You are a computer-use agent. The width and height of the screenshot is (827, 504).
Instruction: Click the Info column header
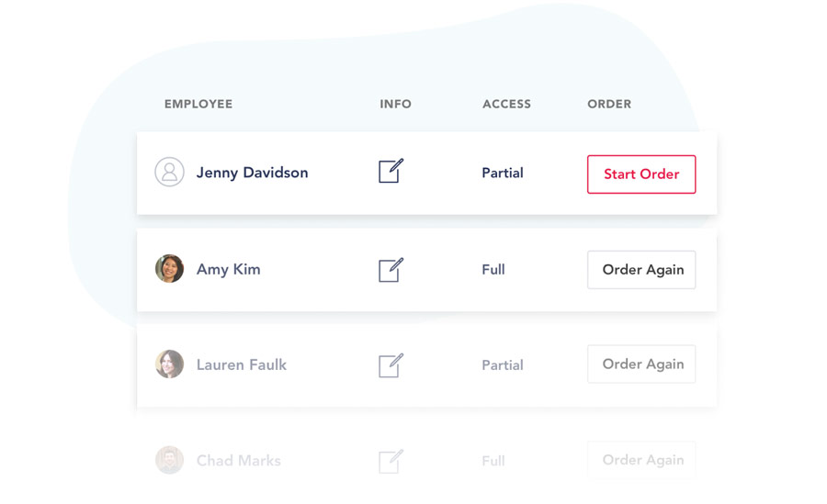(395, 105)
